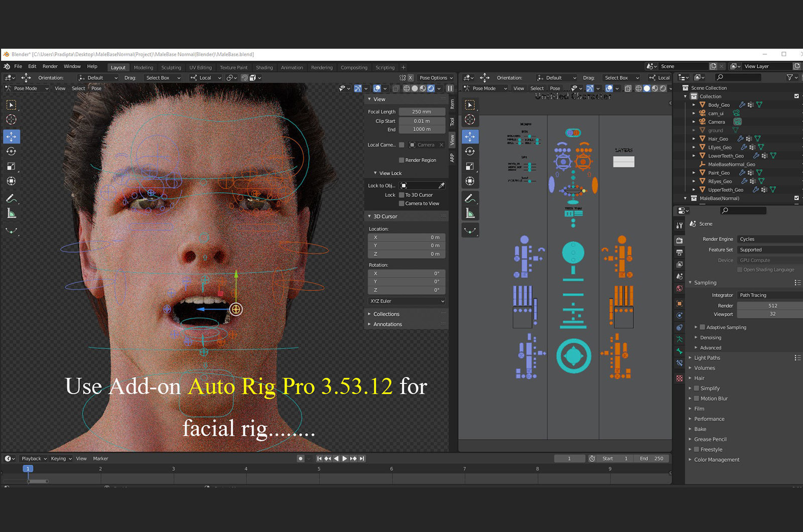Select the Select Box tool in left viewport
This screenshot has height=532, width=803.
(11, 105)
